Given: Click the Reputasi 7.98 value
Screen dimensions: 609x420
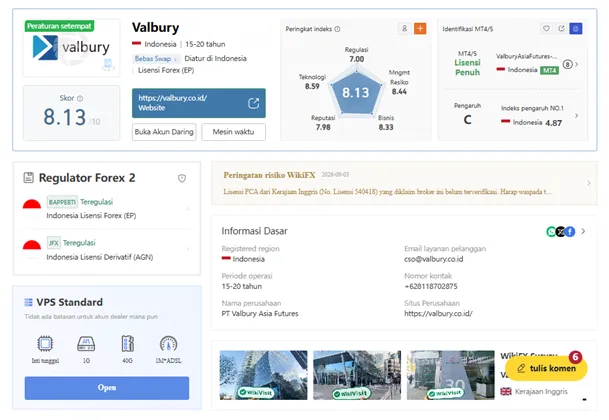Looking at the screenshot, I should pyautogui.click(x=323, y=127).
